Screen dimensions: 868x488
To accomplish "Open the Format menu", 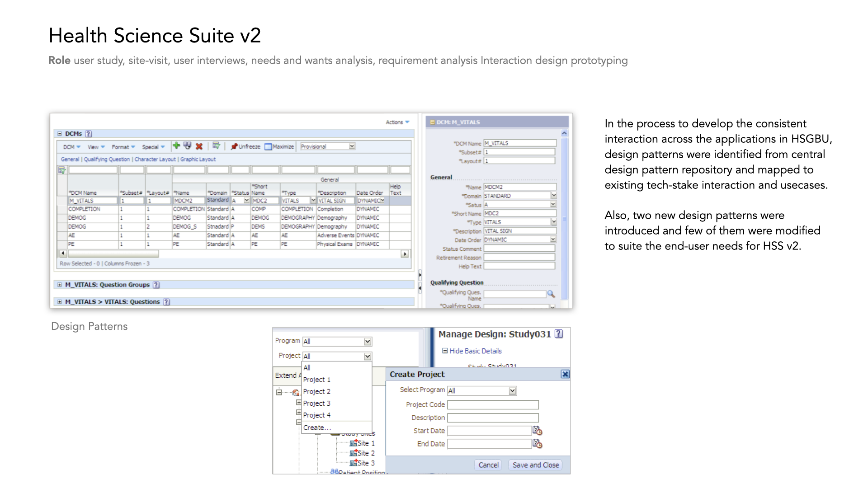I will [x=123, y=147].
